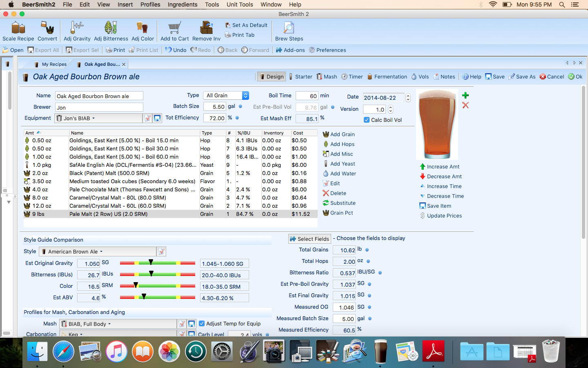Image resolution: width=588 pixels, height=368 pixels.
Task: Open the Type All Grain dropdown
Action: click(x=226, y=95)
